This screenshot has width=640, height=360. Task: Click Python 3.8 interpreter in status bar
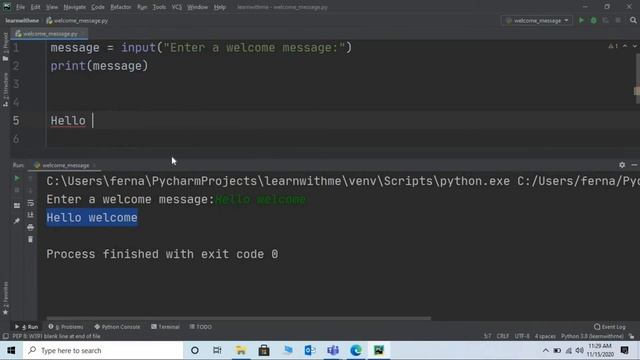(x=592, y=336)
